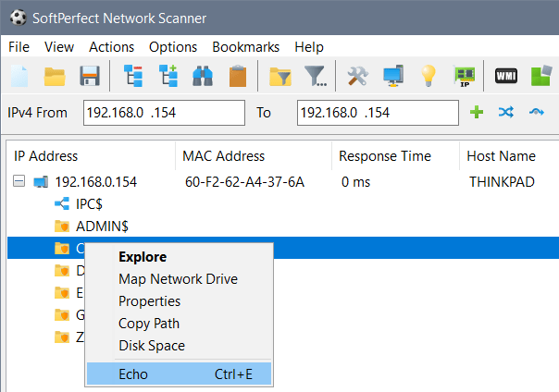Open options with wrench and hammer icon
Screen dimensions: 559x392
point(357,76)
